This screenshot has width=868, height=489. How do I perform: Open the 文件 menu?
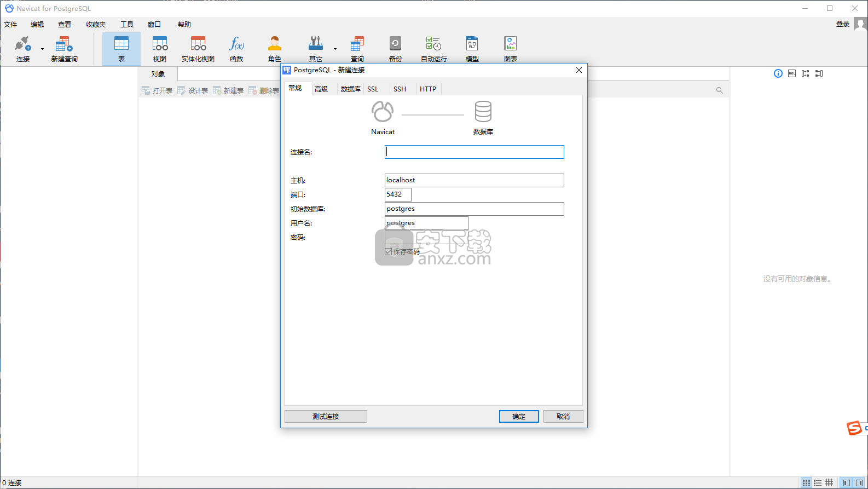10,25
